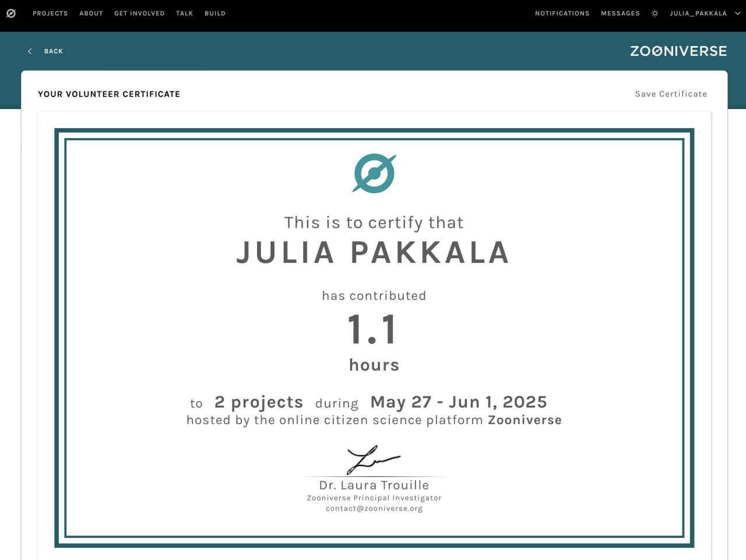Click the back arrow chevron icon
Screen dimensions: 746x560
[x=30, y=51]
